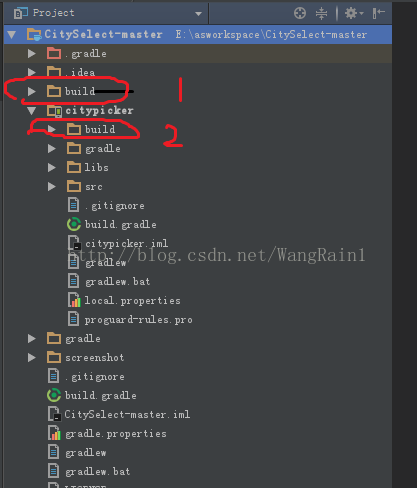This screenshot has width=417, height=488.
Task: Expand the screenshot folder
Action: tap(32, 357)
